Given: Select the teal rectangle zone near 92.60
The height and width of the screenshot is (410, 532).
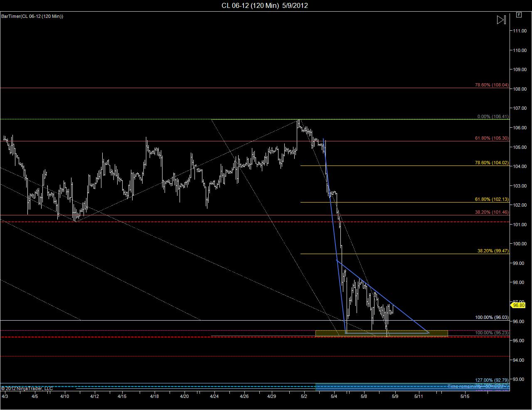Looking at the screenshot, I should click(412, 387).
